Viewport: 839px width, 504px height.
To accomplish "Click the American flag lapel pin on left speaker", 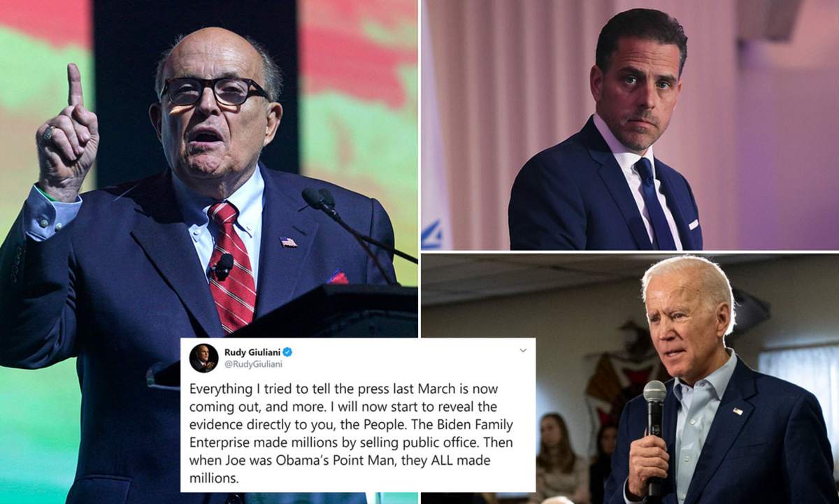I will pyautogui.click(x=288, y=243).
